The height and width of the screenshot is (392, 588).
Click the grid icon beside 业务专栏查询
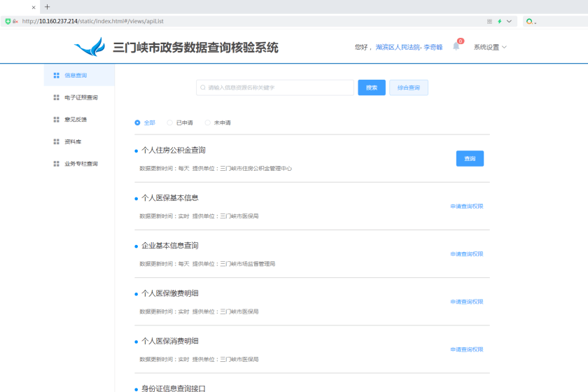point(57,164)
